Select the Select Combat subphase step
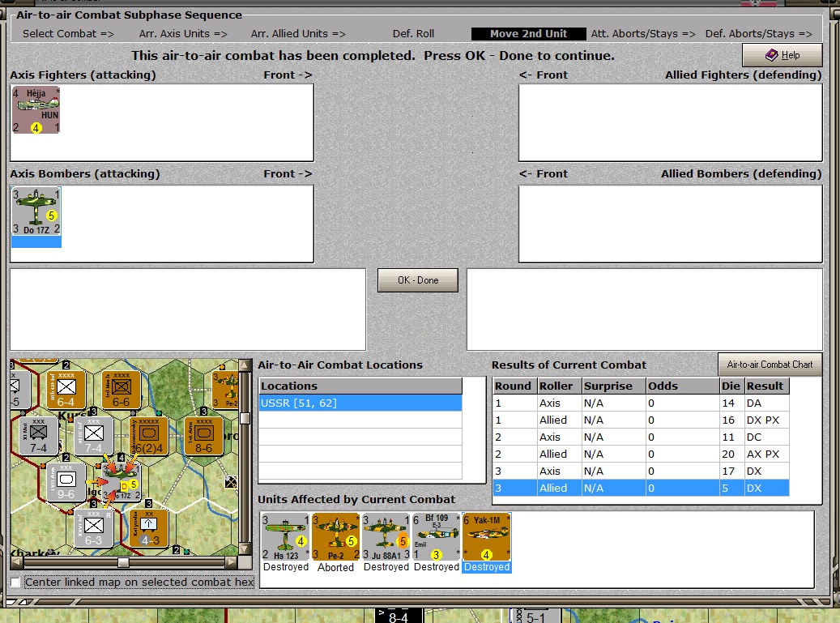 click(x=68, y=34)
